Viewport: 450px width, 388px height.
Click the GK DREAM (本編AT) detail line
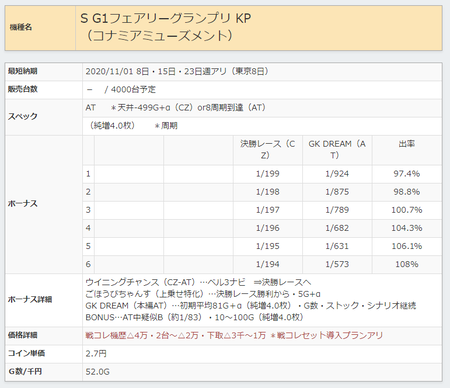tap(251, 306)
